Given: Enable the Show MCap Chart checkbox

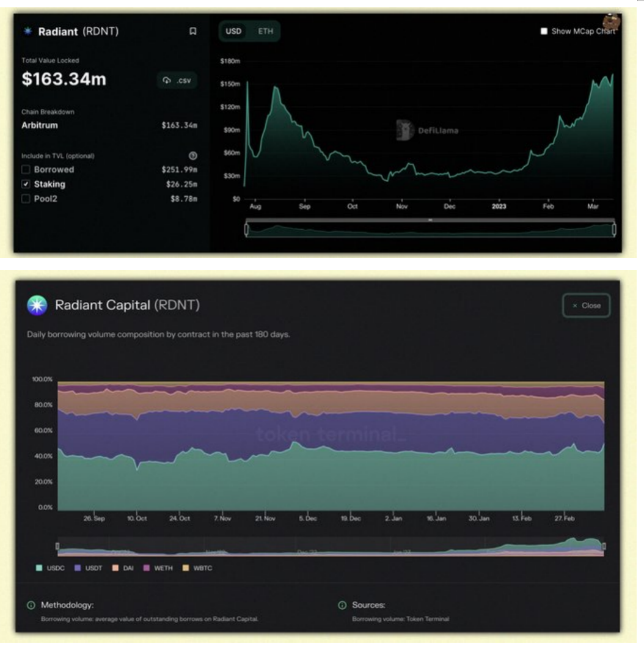Looking at the screenshot, I should point(544,31).
